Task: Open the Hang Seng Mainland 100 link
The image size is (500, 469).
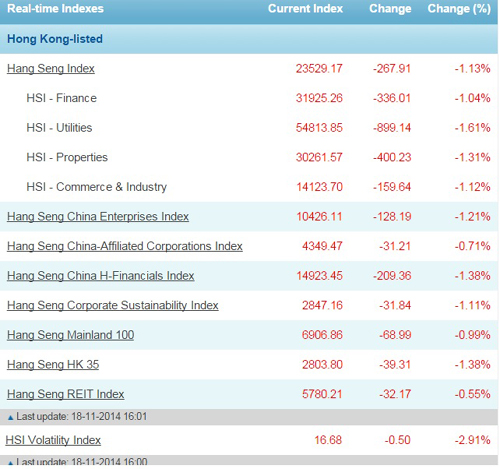Action: pyautogui.click(x=70, y=335)
